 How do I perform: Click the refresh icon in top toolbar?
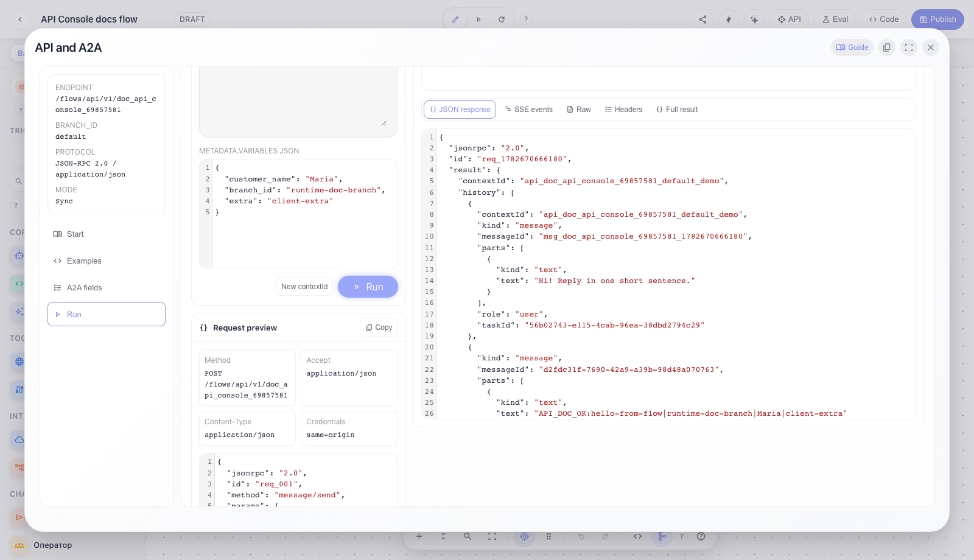(x=502, y=19)
